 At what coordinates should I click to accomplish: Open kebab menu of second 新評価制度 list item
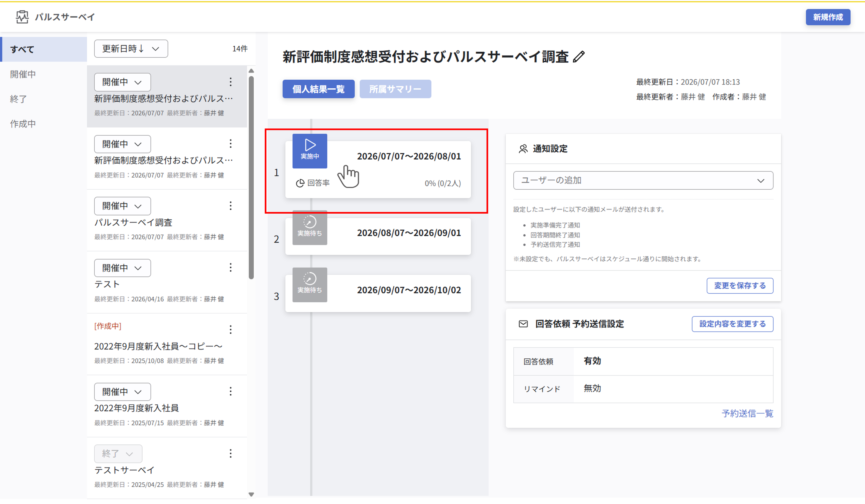[x=231, y=144]
